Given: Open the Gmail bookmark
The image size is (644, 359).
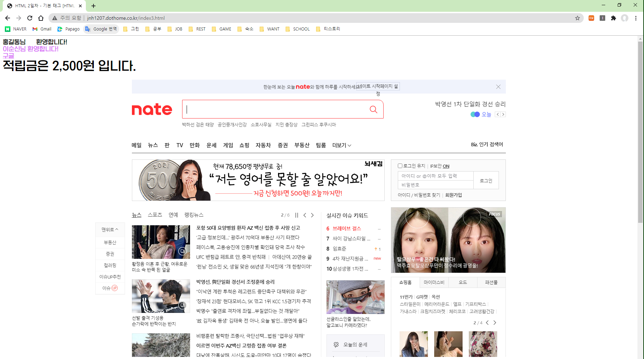Looking at the screenshot, I should pyautogui.click(x=42, y=29).
